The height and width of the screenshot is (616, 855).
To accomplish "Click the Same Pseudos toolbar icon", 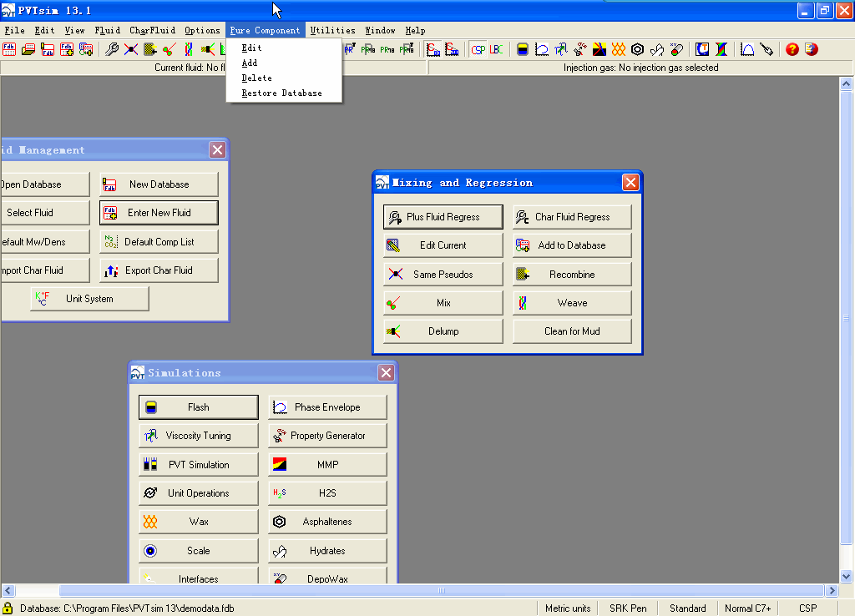I will [x=131, y=49].
